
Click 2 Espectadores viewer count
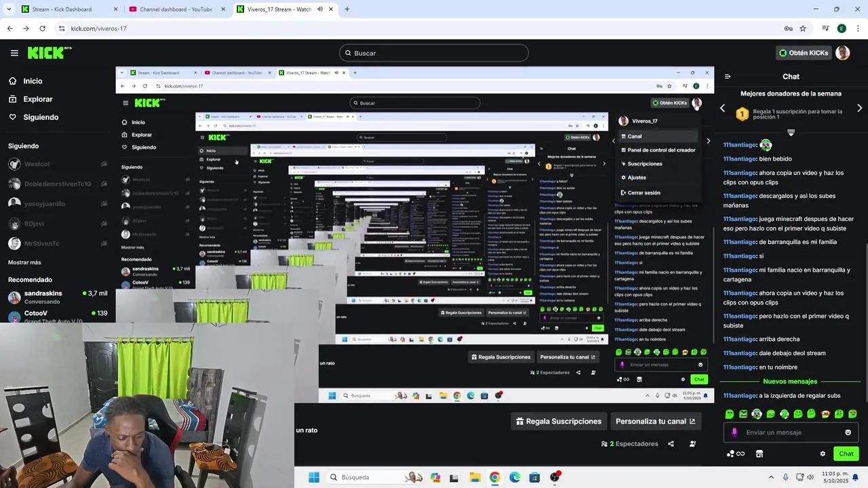[630, 444]
